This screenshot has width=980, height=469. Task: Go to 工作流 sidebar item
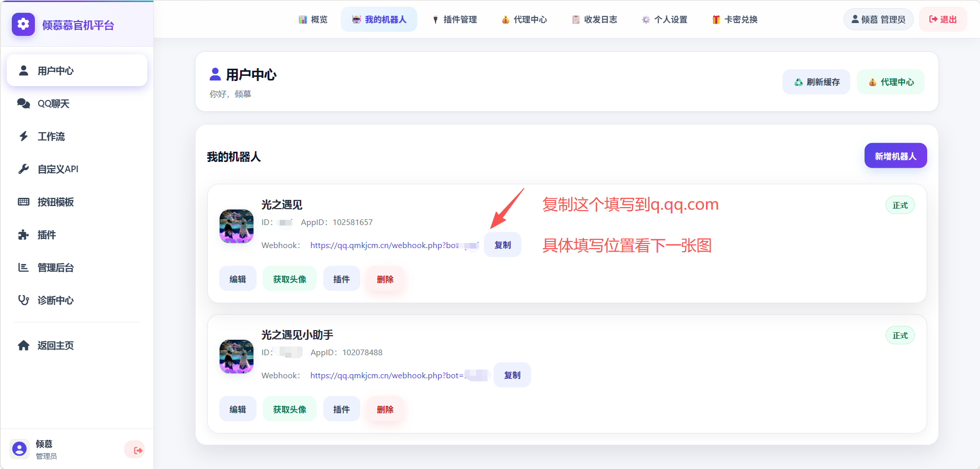click(77, 136)
